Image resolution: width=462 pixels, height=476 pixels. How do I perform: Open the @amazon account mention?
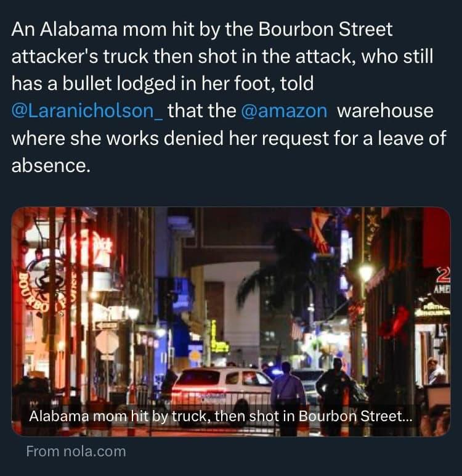[x=284, y=110]
